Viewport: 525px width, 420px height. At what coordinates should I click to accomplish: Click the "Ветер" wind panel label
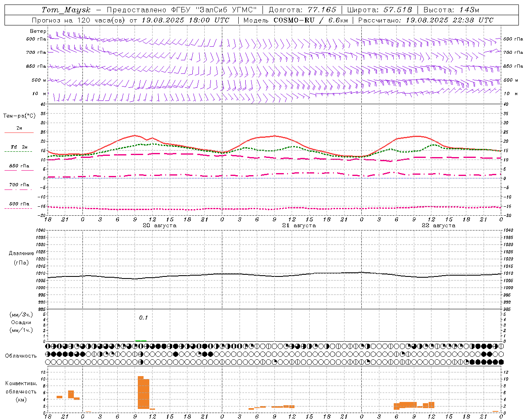pos(38,31)
